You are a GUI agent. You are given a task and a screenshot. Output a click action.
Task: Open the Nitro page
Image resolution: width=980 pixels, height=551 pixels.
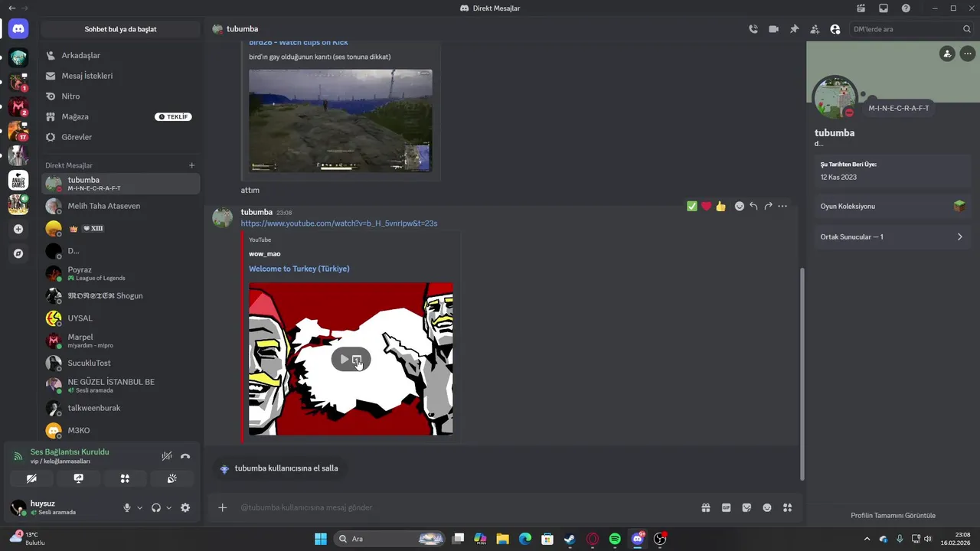(121, 96)
